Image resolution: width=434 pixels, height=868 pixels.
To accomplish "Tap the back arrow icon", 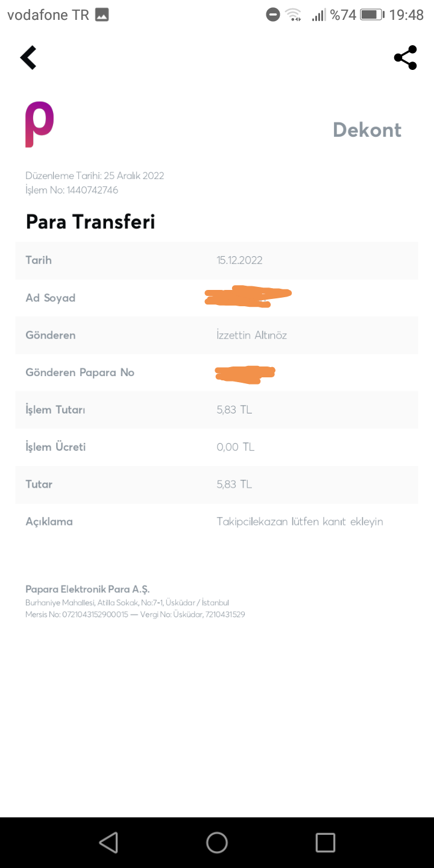I will [x=28, y=58].
